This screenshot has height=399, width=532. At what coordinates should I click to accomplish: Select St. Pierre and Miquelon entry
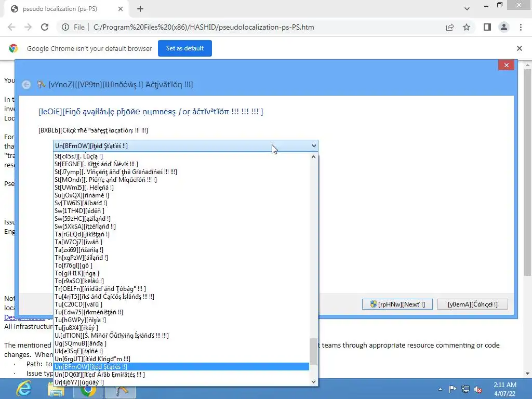coord(181,180)
